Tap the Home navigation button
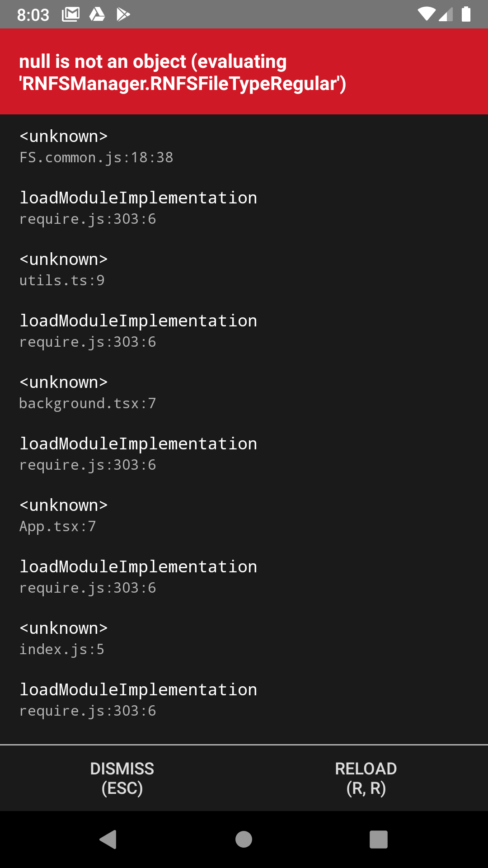 [244, 838]
